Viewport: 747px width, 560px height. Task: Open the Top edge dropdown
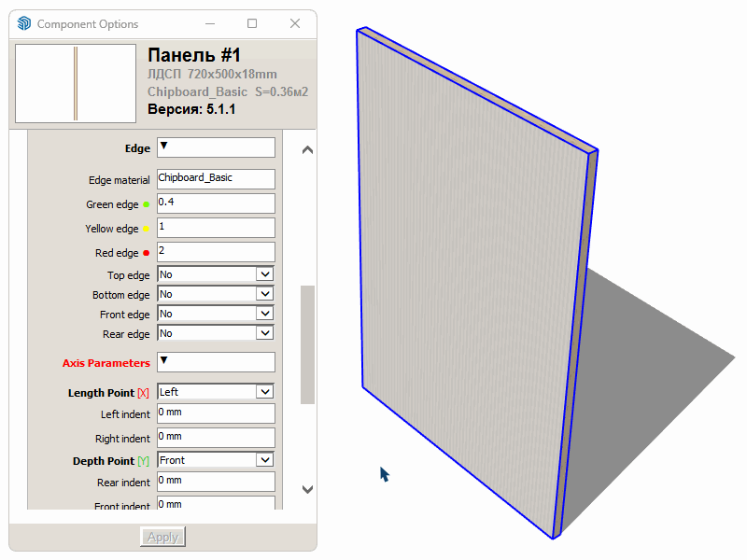click(264, 273)
